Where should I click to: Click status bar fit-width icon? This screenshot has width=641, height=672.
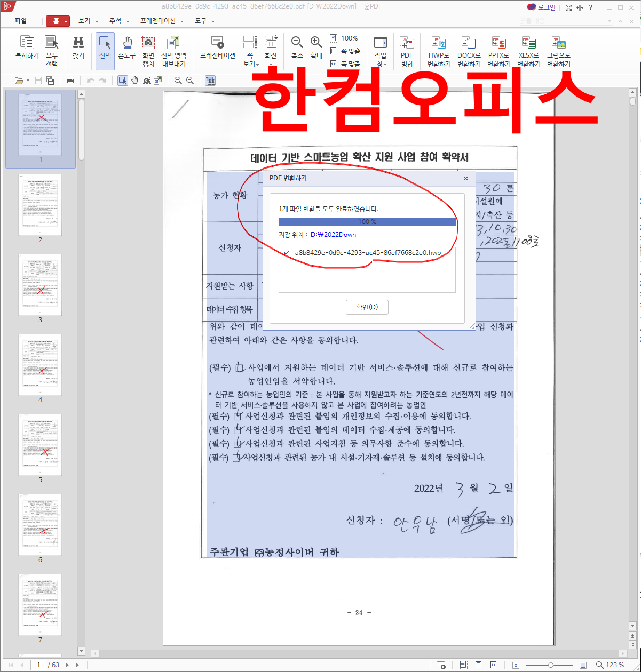click(494, 665)
